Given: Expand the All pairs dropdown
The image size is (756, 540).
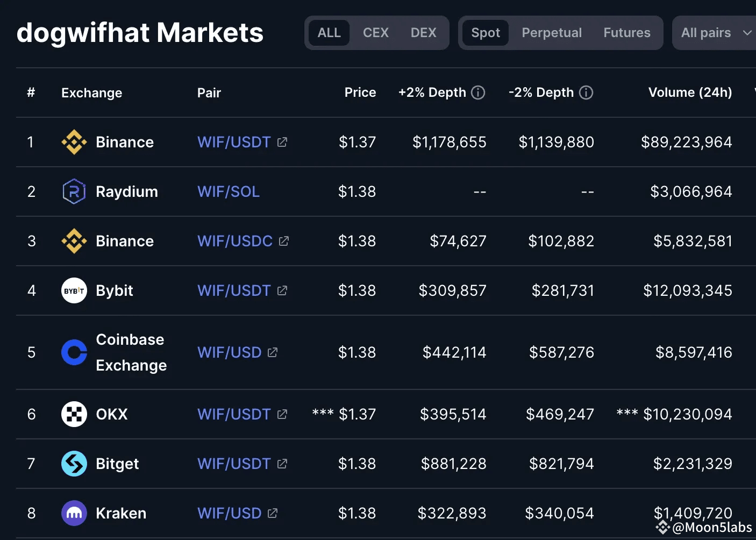Looking at the screenshot, I should [x=715, y=33].
